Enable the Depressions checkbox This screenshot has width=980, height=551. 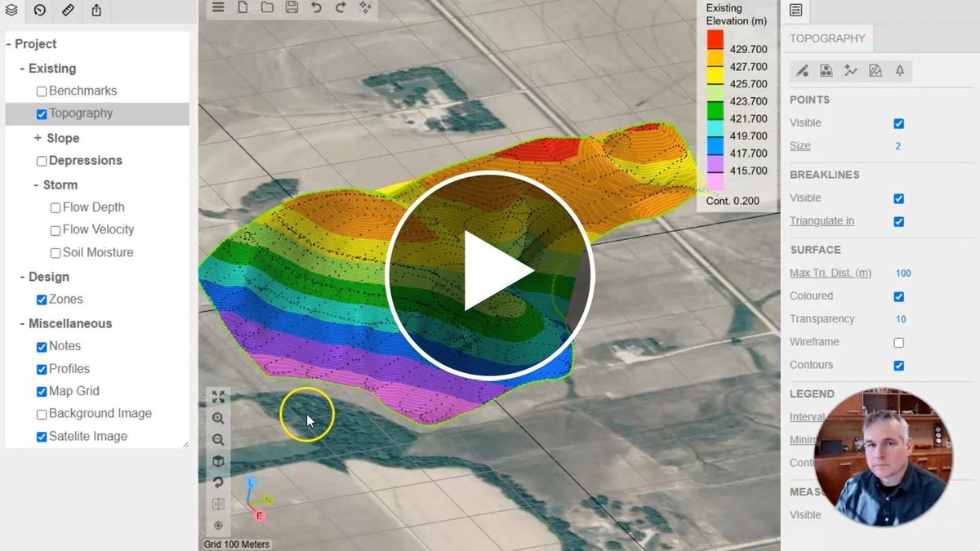coord(42,162)
